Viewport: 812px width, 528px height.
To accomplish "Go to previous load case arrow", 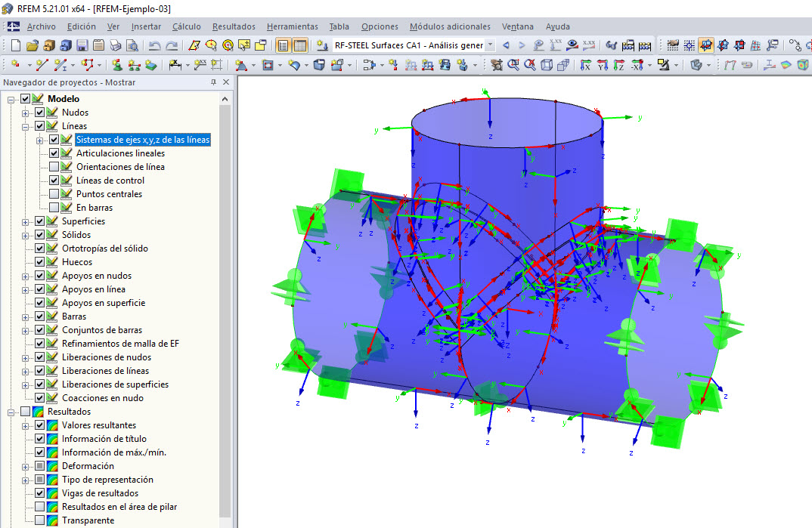I will (506, 45).
